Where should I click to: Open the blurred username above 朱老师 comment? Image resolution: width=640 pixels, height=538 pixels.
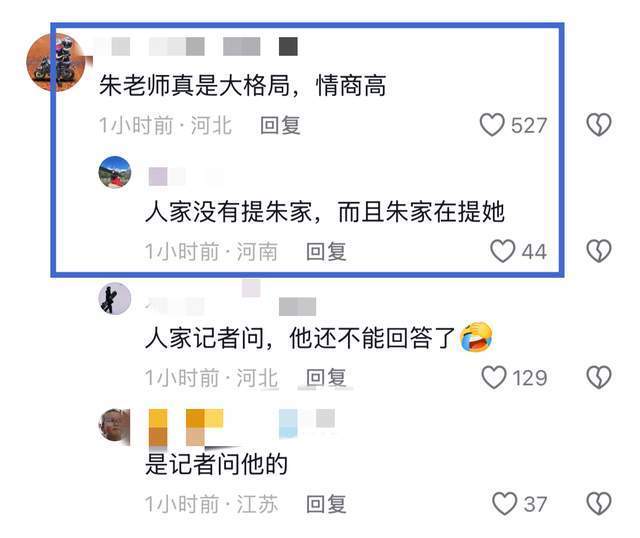click(198, 47)
